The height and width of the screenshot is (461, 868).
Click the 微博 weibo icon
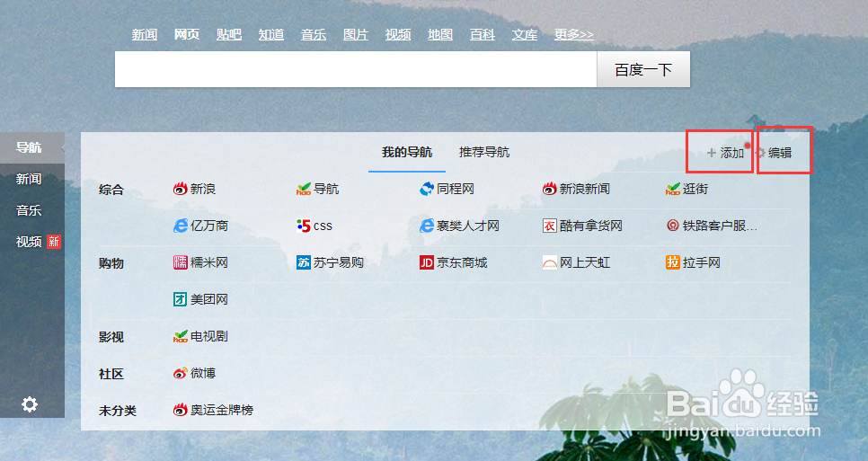point(181,373)
